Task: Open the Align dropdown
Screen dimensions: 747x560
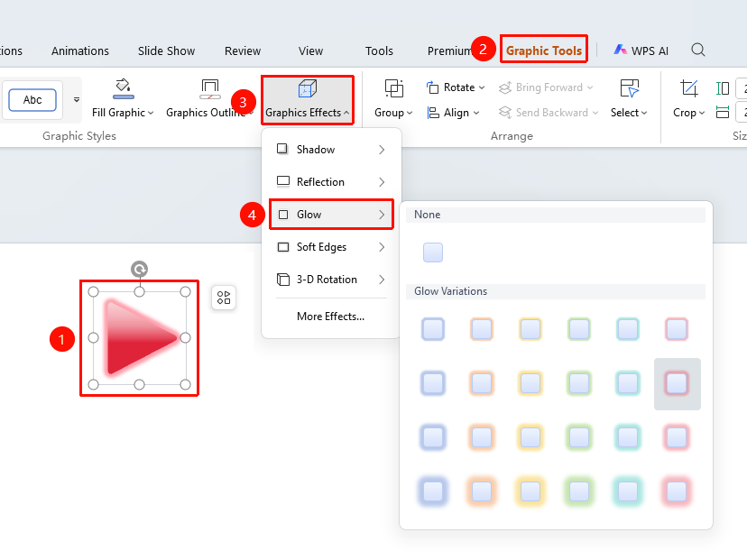Action: (x=453, y=113)
